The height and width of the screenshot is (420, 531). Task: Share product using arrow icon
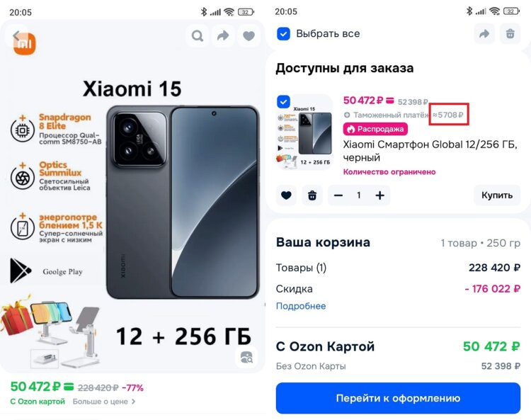223,35
